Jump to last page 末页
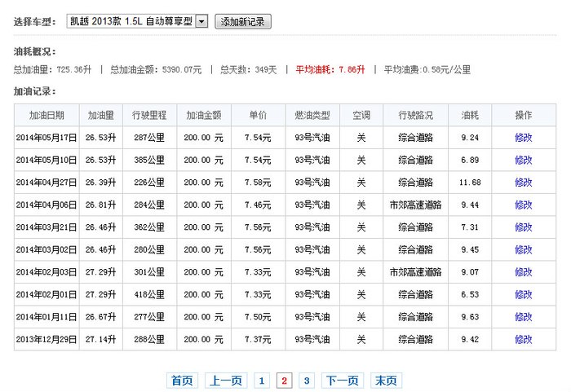The height and width of the screenshot is (392, 571). 386,381
